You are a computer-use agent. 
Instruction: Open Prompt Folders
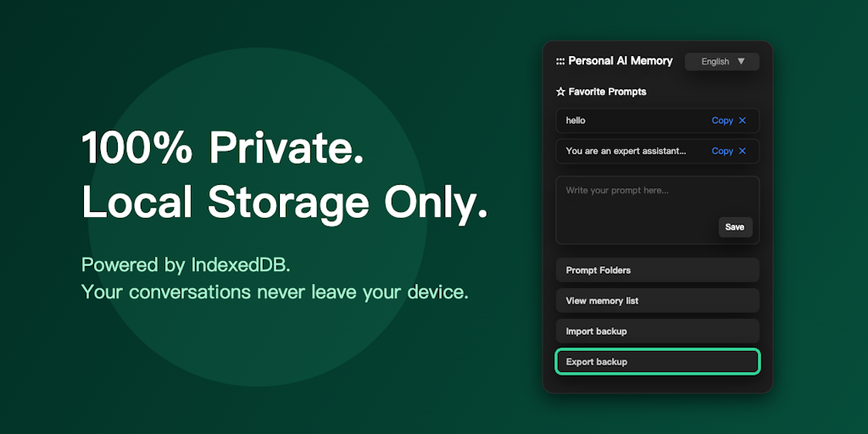(x=657, y=270)
